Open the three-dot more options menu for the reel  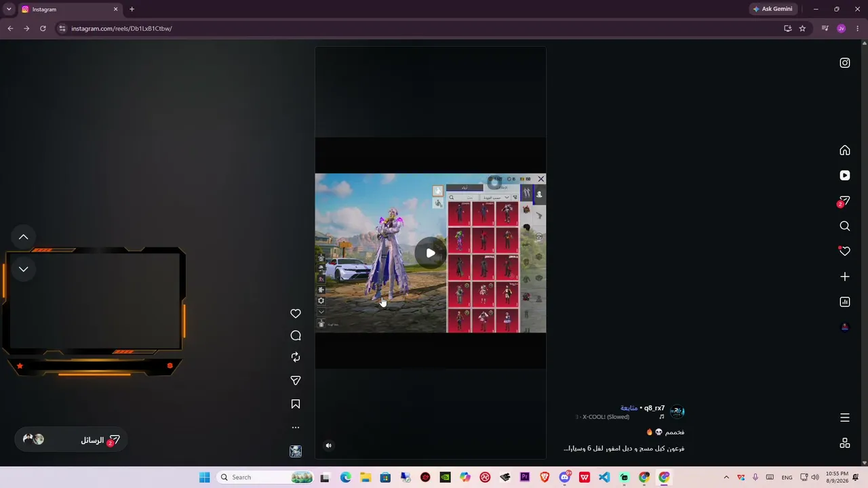296,428
